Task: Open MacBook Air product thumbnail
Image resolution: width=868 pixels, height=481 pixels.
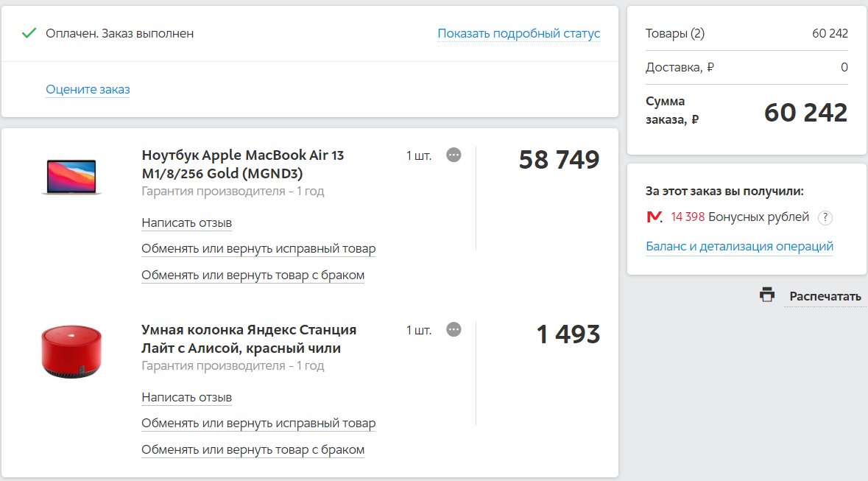Action: (x=71, y=177)
